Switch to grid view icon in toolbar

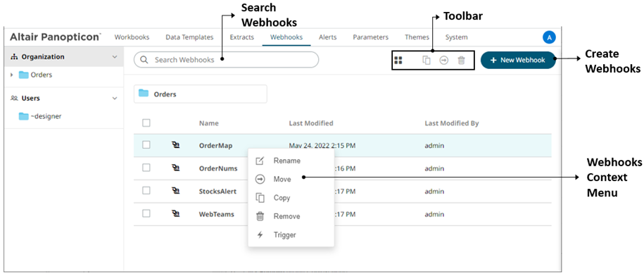(398, 61)
